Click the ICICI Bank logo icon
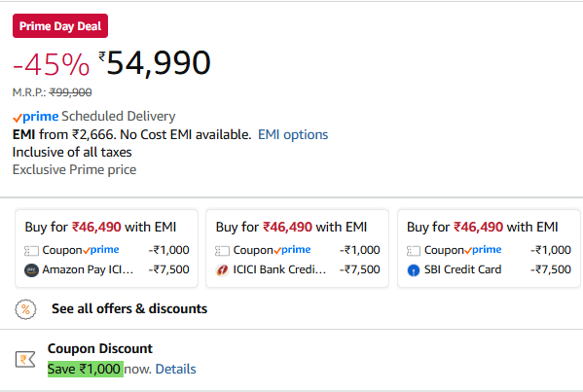Image resolution: width=583 pixels, height=392 pixels. click(x=222, y=270)
